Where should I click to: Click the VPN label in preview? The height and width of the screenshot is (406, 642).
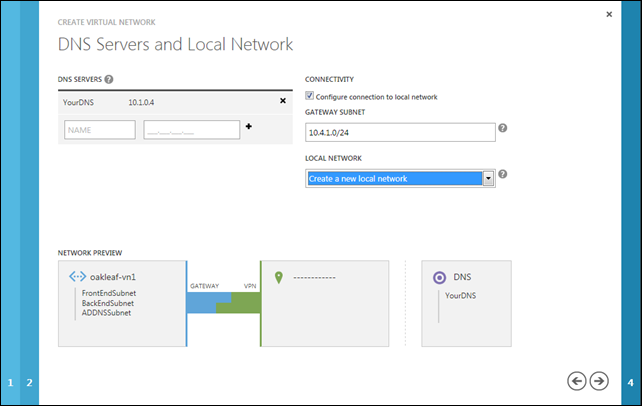coord(250,286)
